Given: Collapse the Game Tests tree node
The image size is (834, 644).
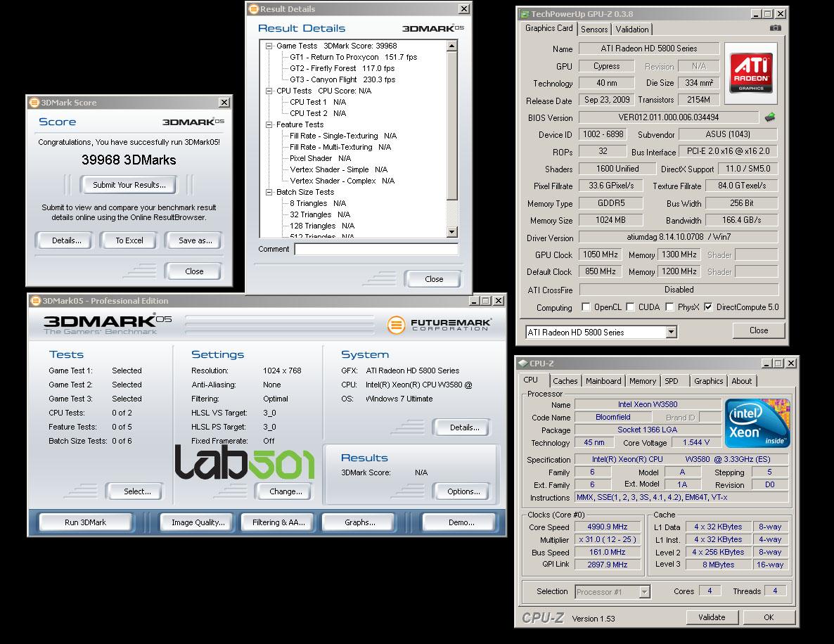Looking at the screenshot, I should click(269, 46).
